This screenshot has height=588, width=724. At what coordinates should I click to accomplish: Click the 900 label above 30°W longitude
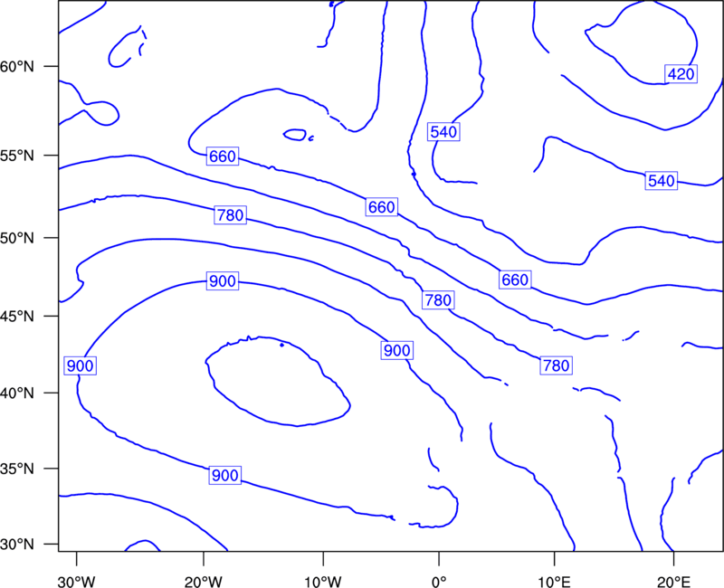(x=81, y=366)
